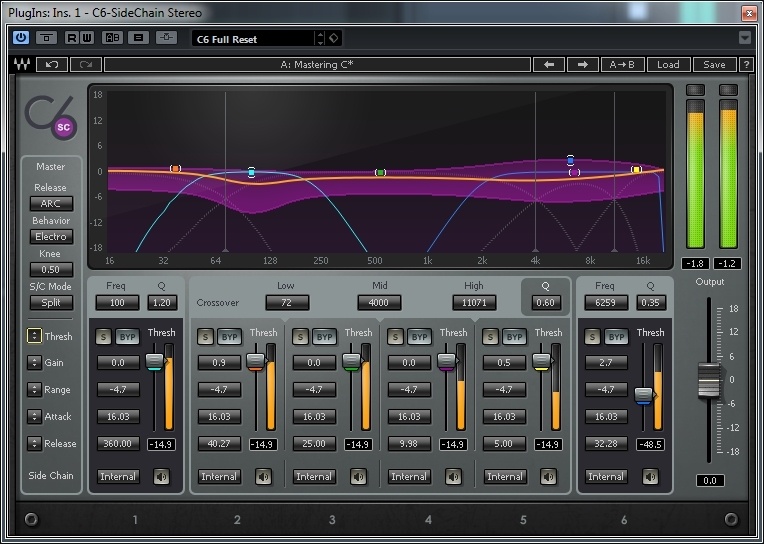Solo band 4 with the S button
Viewport: 764px width, 544px height.
click(x=395, y=336)
